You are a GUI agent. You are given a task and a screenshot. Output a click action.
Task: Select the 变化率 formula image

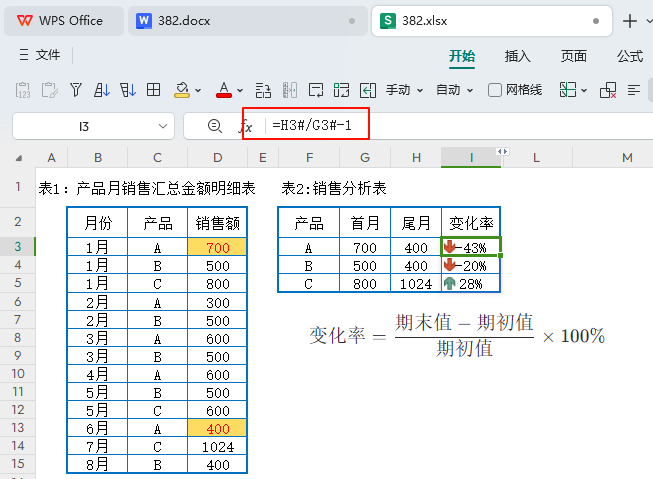pos(457,335)
